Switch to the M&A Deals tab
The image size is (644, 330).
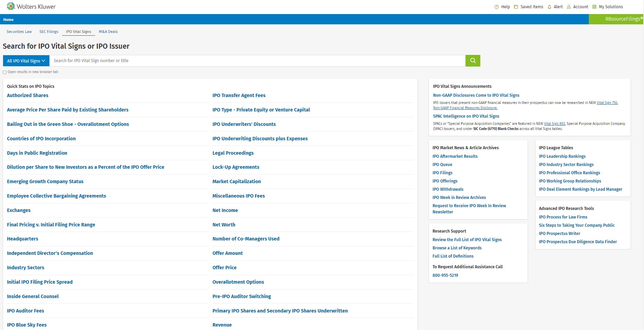108,32
